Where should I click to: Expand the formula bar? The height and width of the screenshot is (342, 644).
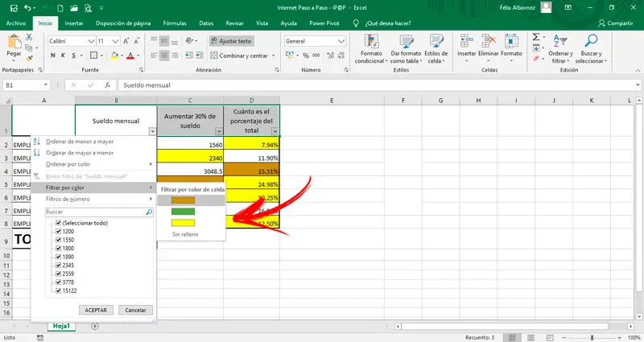tap(638, 85)
